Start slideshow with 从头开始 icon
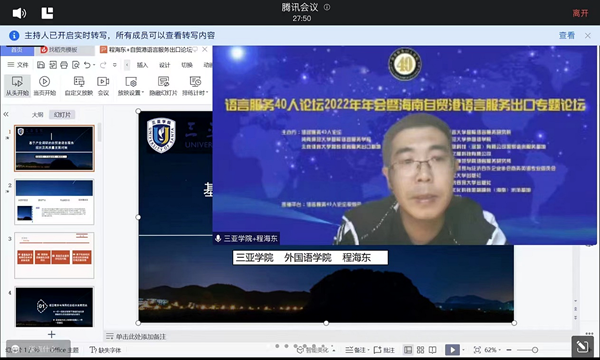Image resolution: width=600 pixels, height=360 pixels. pyautogui.click(x=17, y=81)
